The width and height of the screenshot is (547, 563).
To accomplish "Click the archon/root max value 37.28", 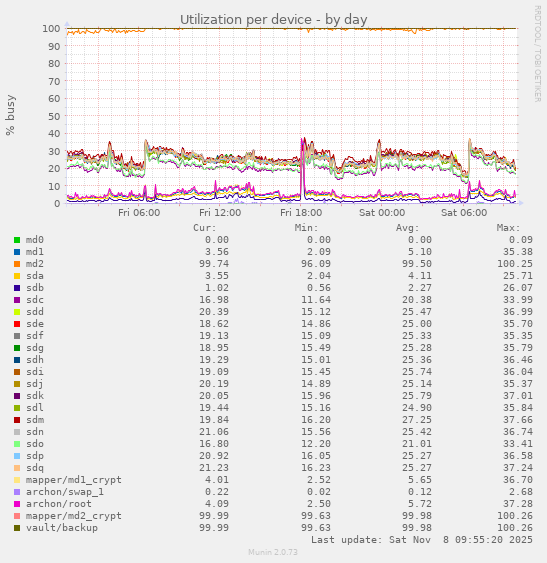I will click(518, 504).
